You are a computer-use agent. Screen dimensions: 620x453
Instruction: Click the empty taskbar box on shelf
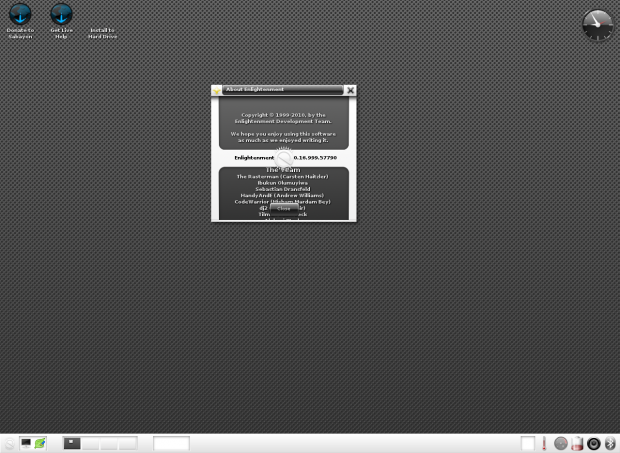tap(171, 443)
